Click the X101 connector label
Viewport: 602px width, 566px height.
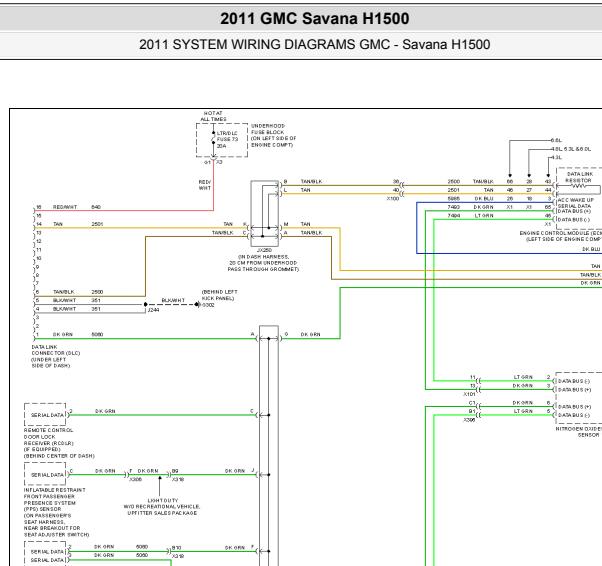(469, 394)
